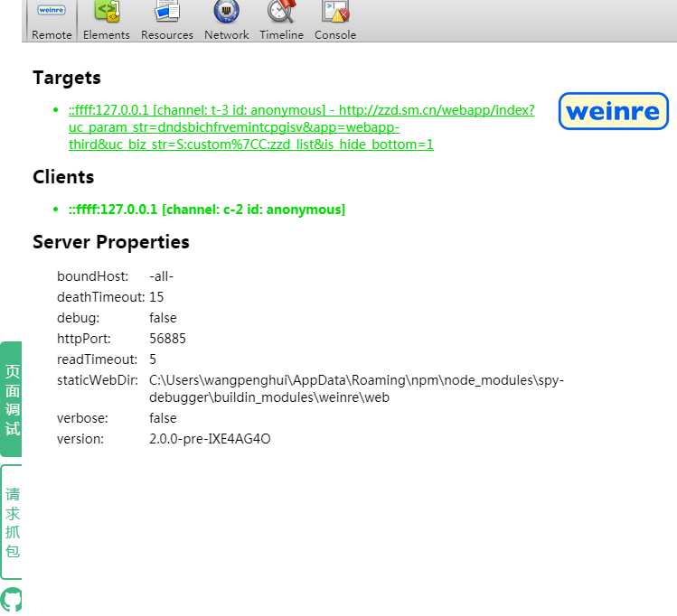This screenshot has height=616, width=677.
Task: Click the version value 2.0.0-pre-IXE4AG4O
Action: pyautogui.click(x=210, y=439)
